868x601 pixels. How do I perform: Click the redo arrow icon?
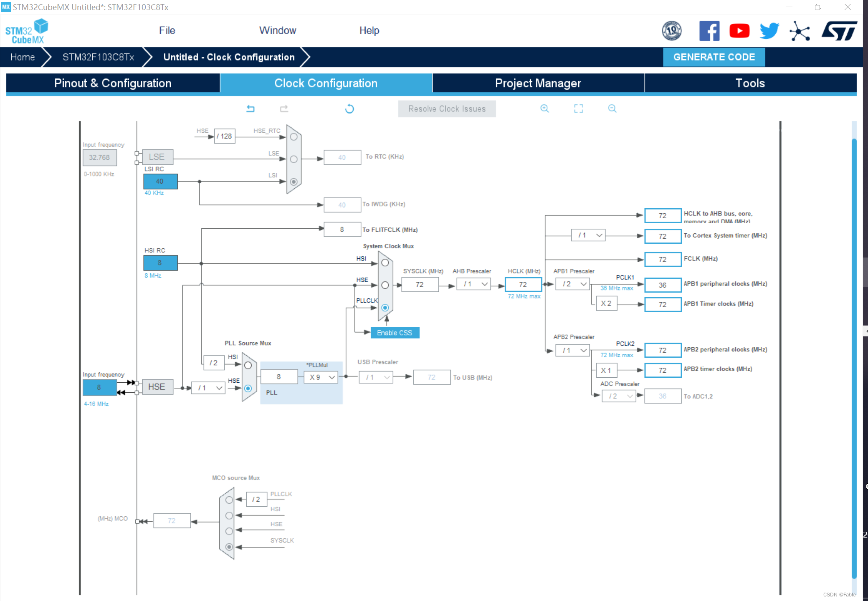tap(284, 109)
